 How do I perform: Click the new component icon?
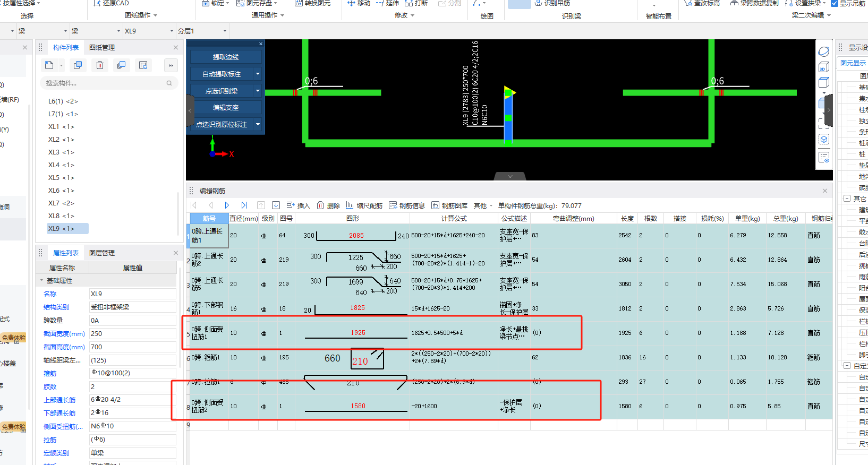coord(49,65)
